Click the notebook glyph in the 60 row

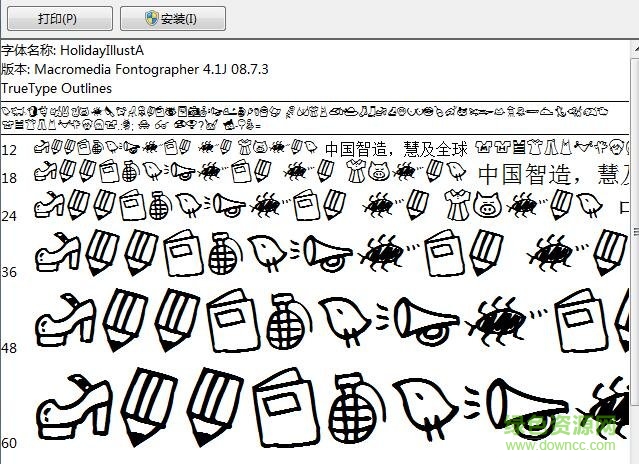pyautogui.click(x=284, y=407)
